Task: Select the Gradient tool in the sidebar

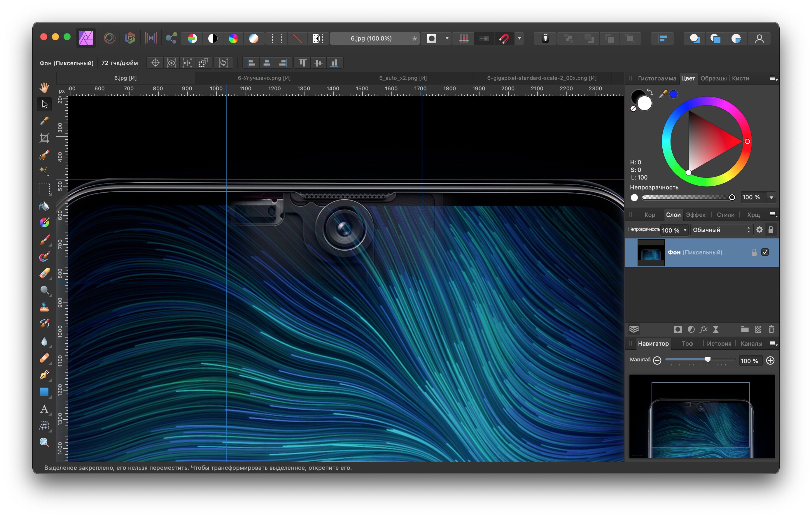Action: click(44, 222)
